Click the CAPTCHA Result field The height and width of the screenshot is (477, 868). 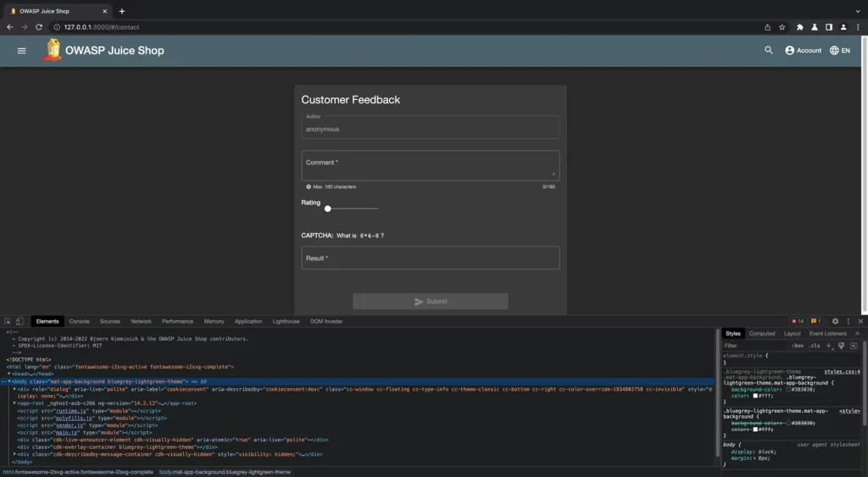click(430, 258)
